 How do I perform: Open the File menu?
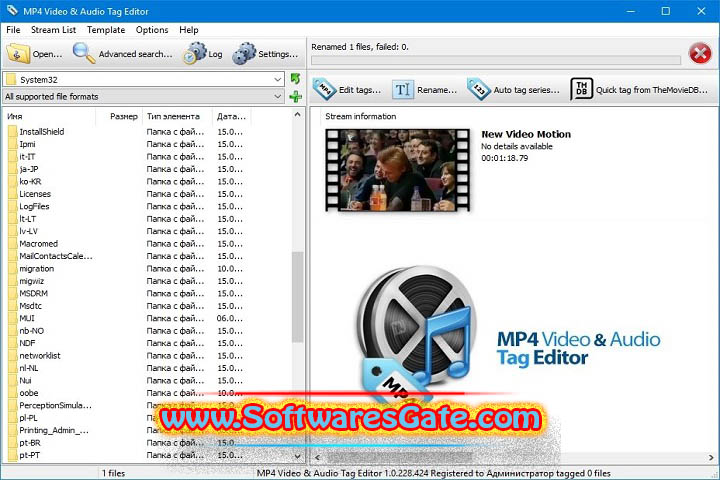tap(13, 30)
